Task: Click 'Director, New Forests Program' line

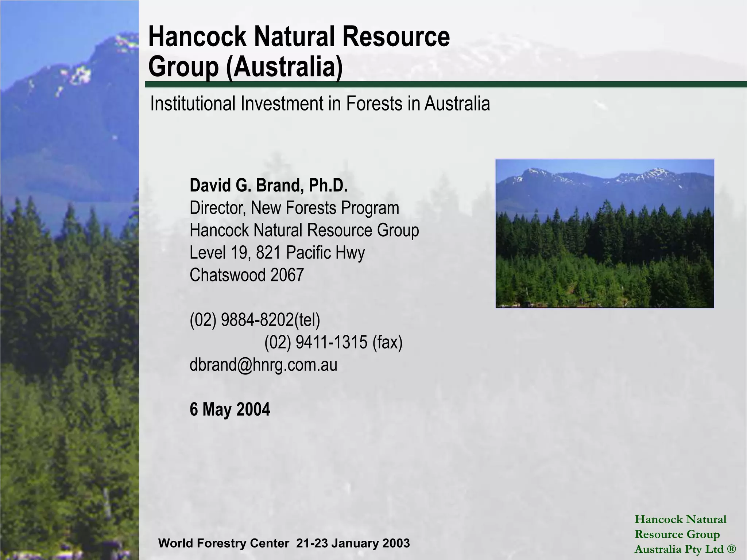Action: pos(294,208)
